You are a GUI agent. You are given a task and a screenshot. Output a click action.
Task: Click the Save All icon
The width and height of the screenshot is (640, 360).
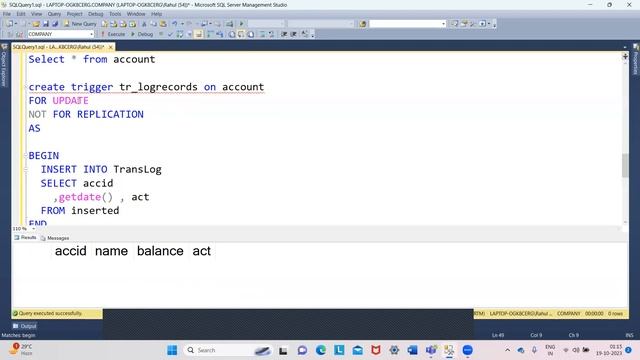pos(55,24)
